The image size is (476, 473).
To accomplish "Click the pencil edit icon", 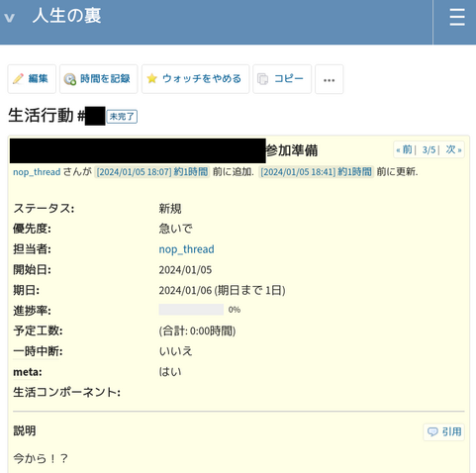I will (18, 79).
